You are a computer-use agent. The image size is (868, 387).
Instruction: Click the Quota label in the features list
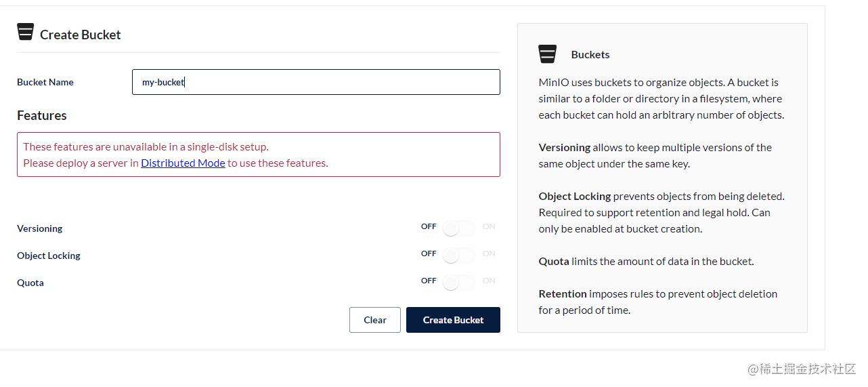30,283
